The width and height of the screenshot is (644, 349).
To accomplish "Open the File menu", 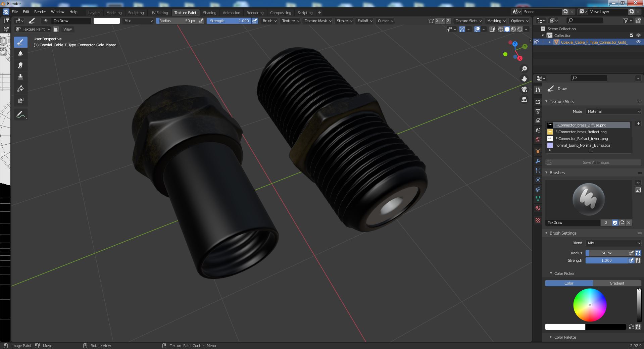I will (15, 12).
